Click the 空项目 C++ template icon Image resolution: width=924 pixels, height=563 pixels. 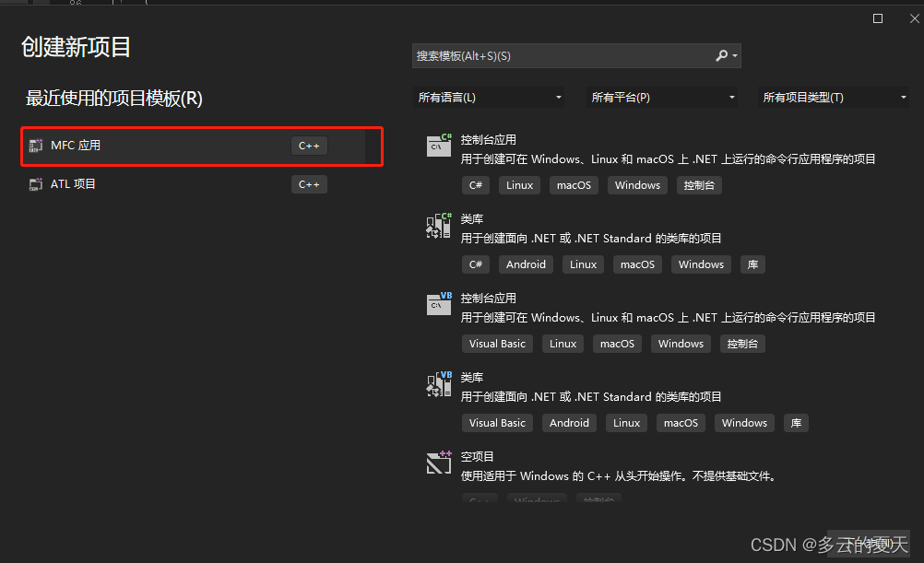(x=439, y=463)
